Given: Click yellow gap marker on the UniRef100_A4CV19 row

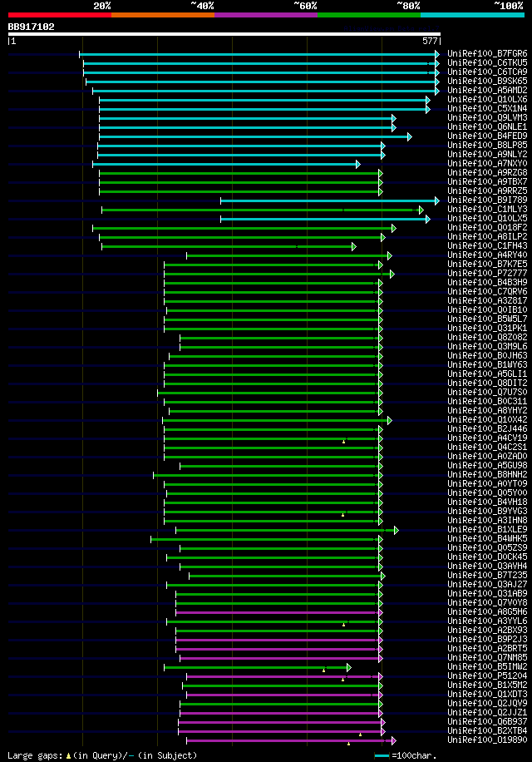Looking at the screenshot, I should (x=344, y=442).
